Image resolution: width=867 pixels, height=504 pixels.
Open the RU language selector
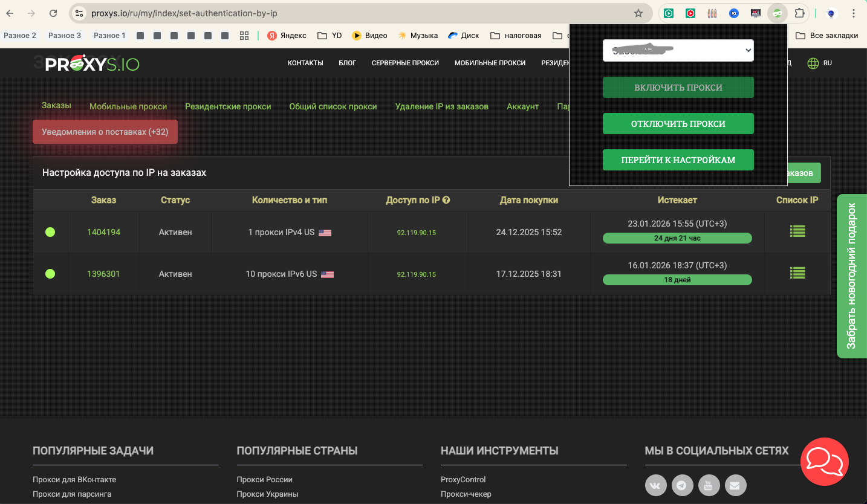pyautogui.click(x=820, y=63)
